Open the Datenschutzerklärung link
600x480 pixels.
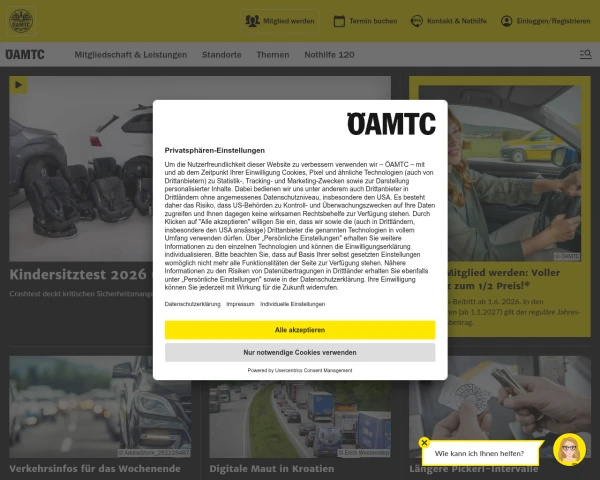(192, 304)
